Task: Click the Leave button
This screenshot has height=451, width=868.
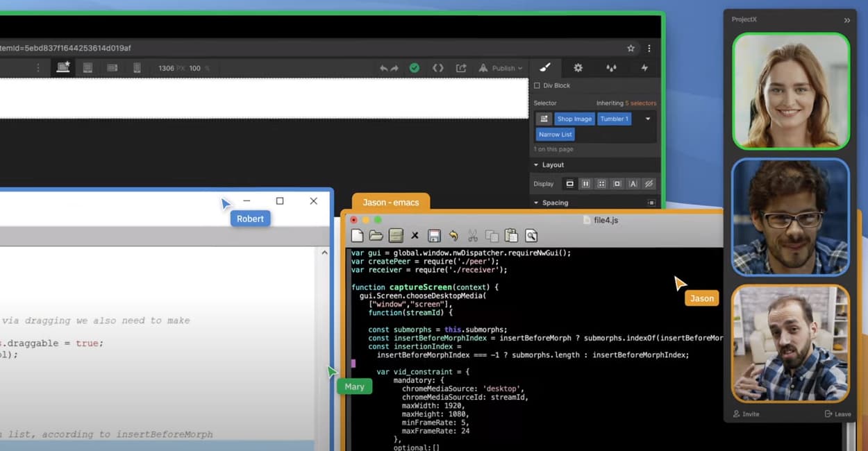Action: point(837,414)
